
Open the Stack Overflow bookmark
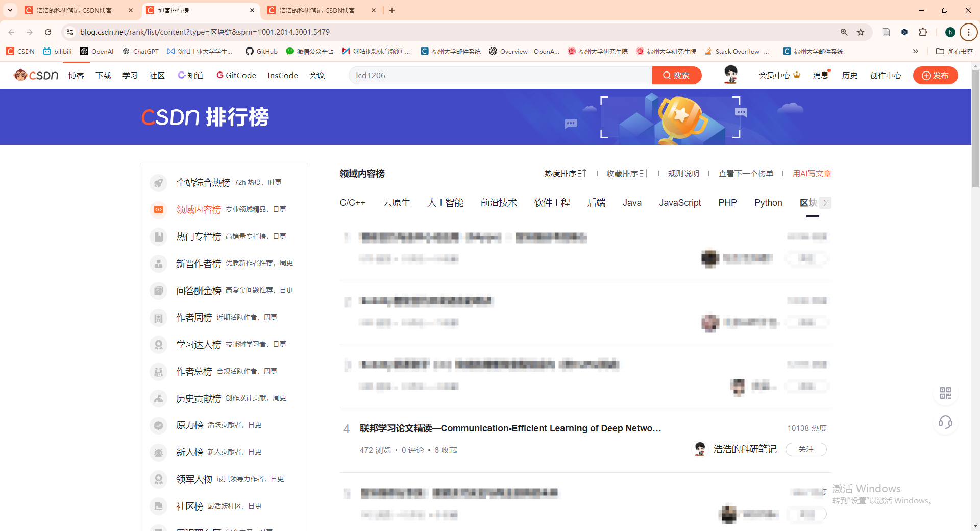point(737,51)
